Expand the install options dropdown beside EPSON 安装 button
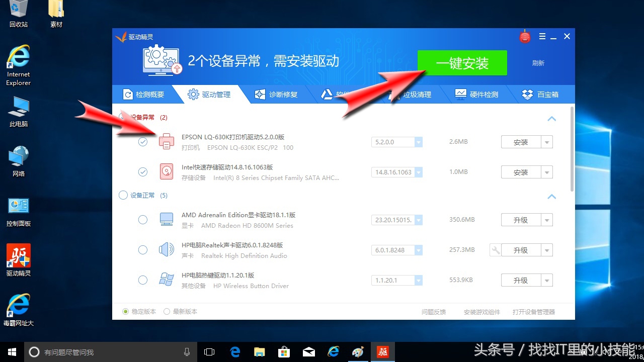The width and height of the screenshot is (644, 362). point(548,142)
